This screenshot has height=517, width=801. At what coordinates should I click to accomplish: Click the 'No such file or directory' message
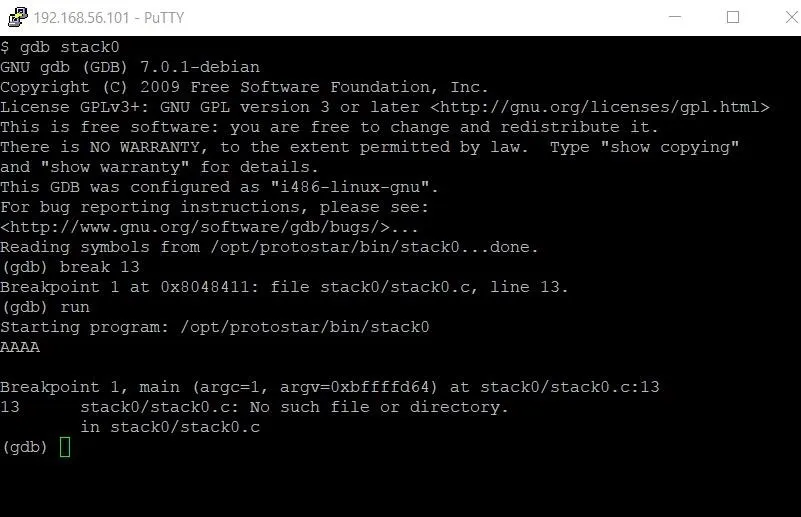coord(378,407)
